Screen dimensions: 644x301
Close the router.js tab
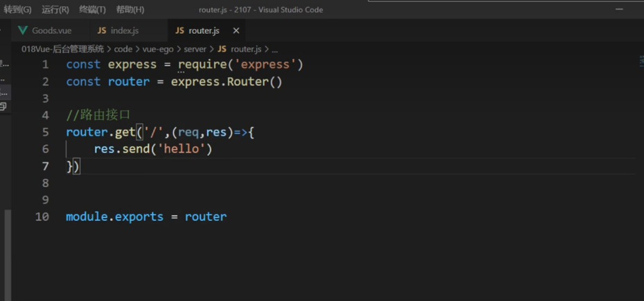(236, 31)
